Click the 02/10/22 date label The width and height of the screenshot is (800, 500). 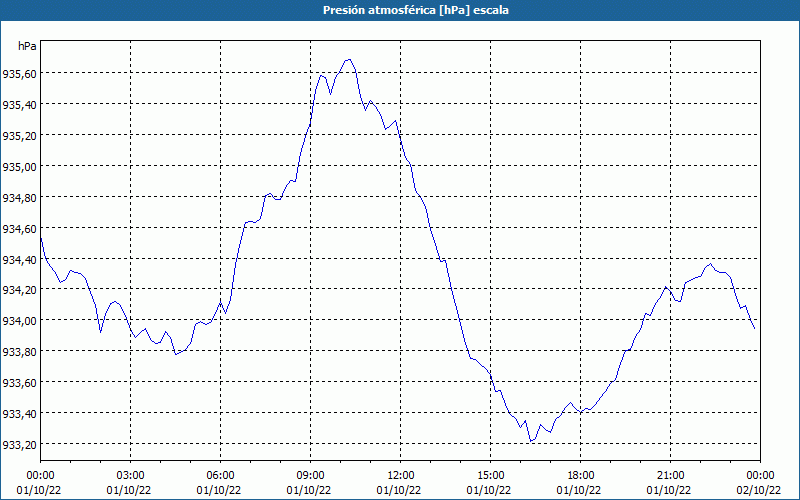click(759, 490)
